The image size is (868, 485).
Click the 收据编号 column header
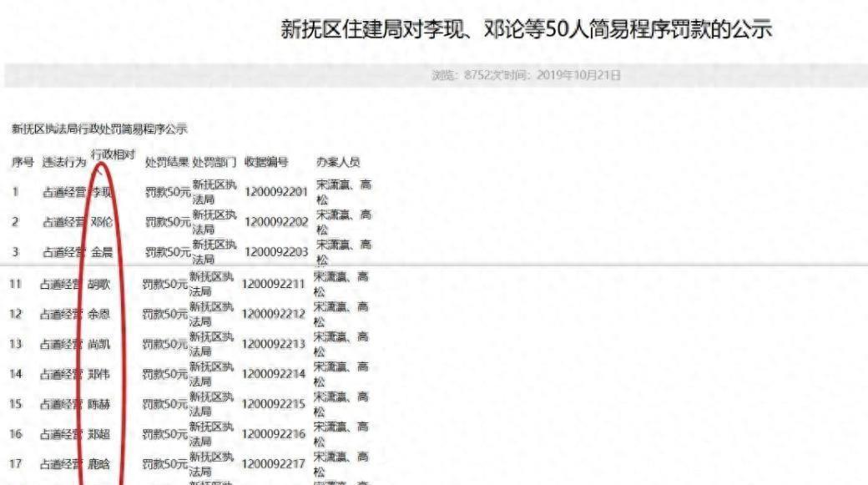click(266, 162)
